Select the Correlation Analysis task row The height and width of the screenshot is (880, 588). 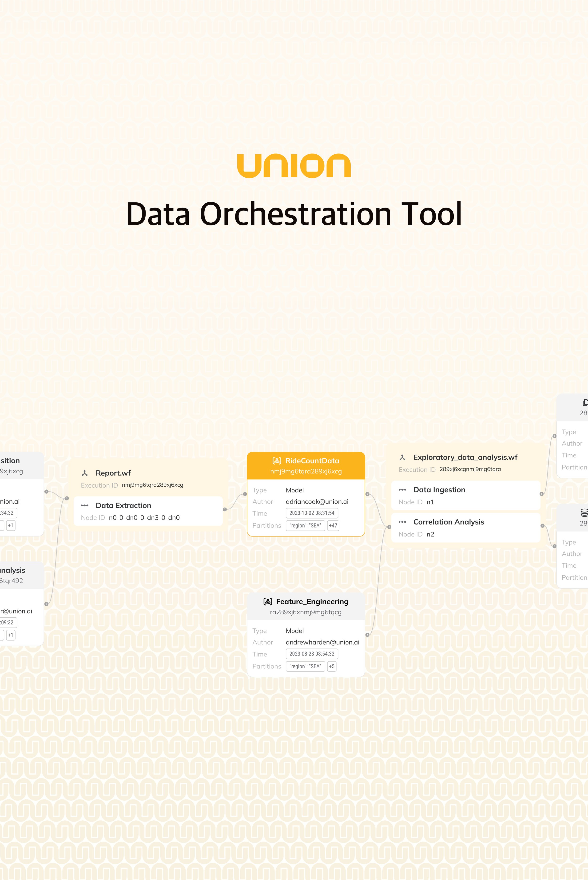click(x=466, y=527)
